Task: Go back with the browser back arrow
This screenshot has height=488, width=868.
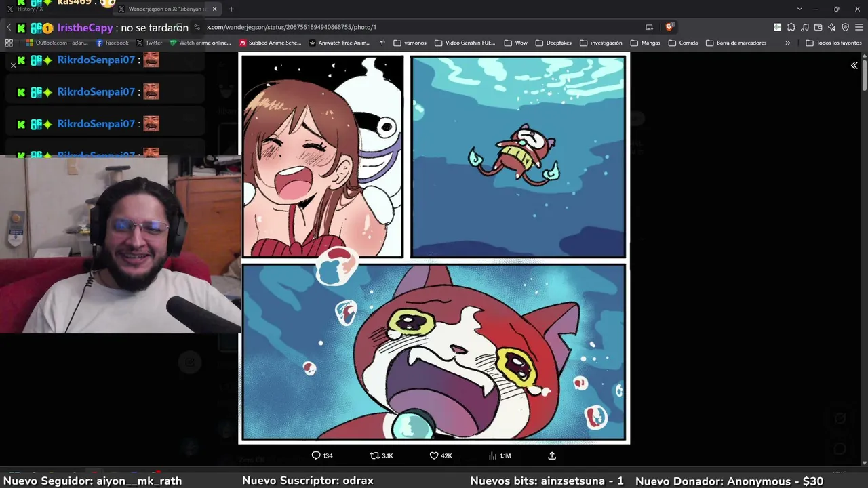Action: [x=9, y=27]
